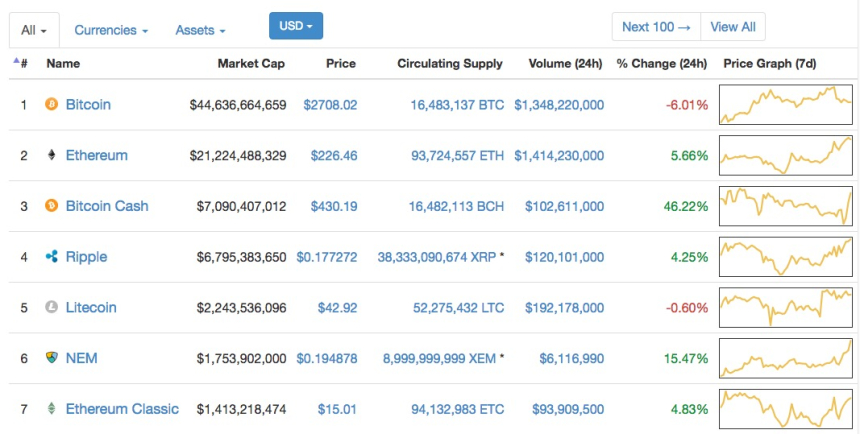Viewport: 860px width, 434px height.
Task: Click supply 16,482,113 BCH
Action: tap(456, 206)
